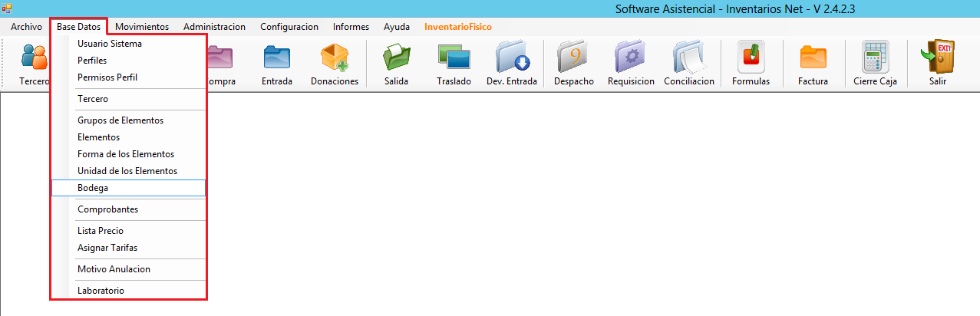Open Despacho from the toolbar
The height and width of the screenshot is (316, 980).
(x=573, y=59)
